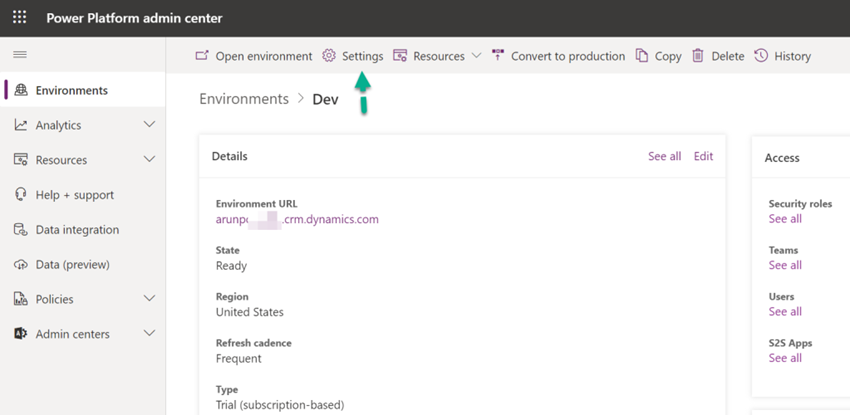Image resolution: width=850 pixels, height=415 pixels.
Task: Click See all under Users
Action: point(785,312)
